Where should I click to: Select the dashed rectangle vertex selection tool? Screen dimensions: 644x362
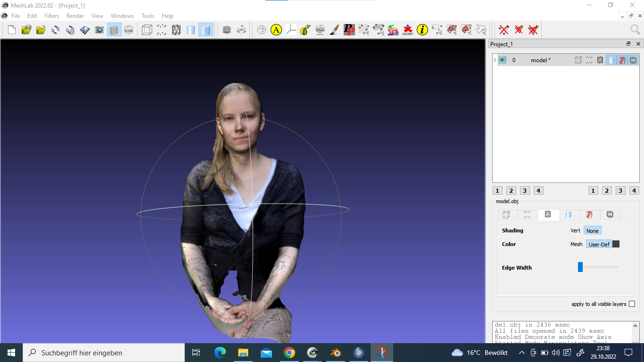(437, 30)
